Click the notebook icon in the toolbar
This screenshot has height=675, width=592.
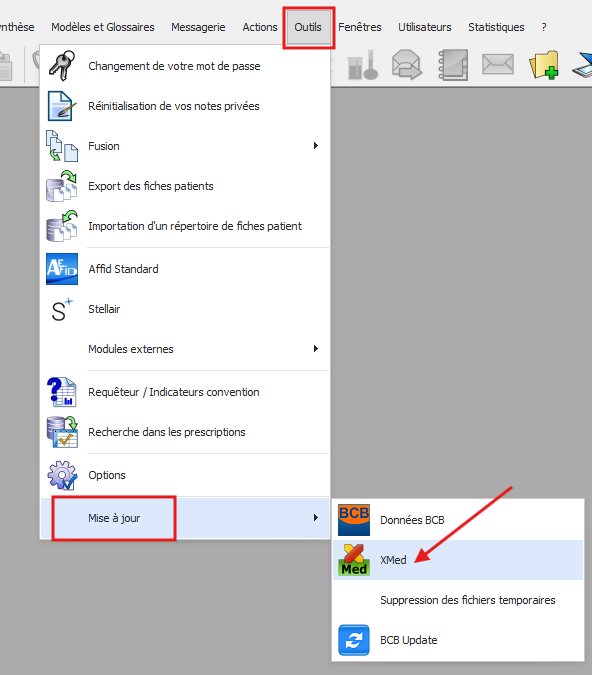pyautogui.click(x=453, y=65)
